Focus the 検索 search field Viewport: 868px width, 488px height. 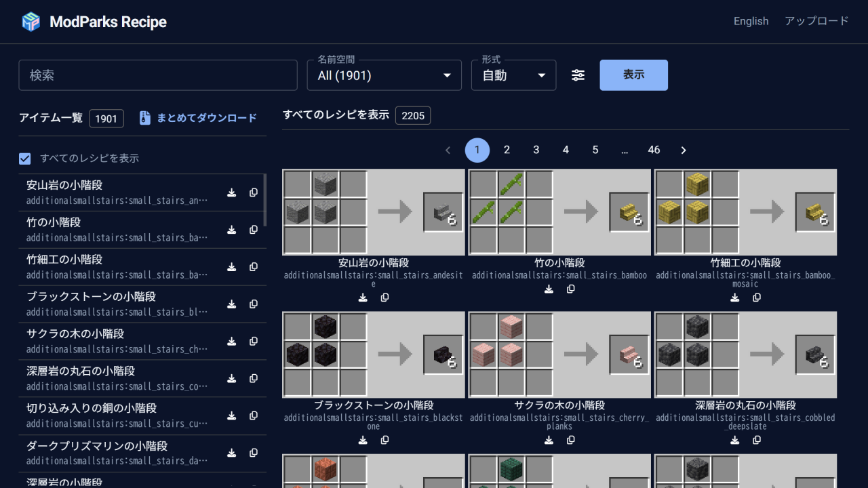pyautogui.click(x=158, y=75)
